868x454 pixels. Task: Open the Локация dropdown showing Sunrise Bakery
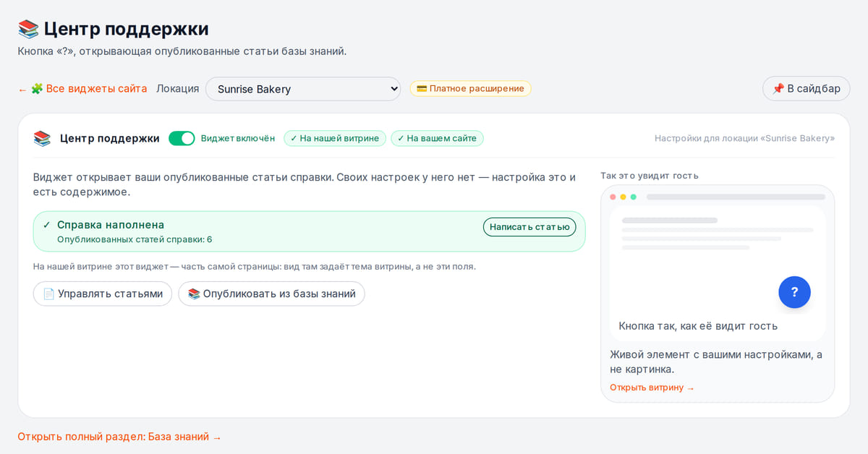[x=303, y=89]
